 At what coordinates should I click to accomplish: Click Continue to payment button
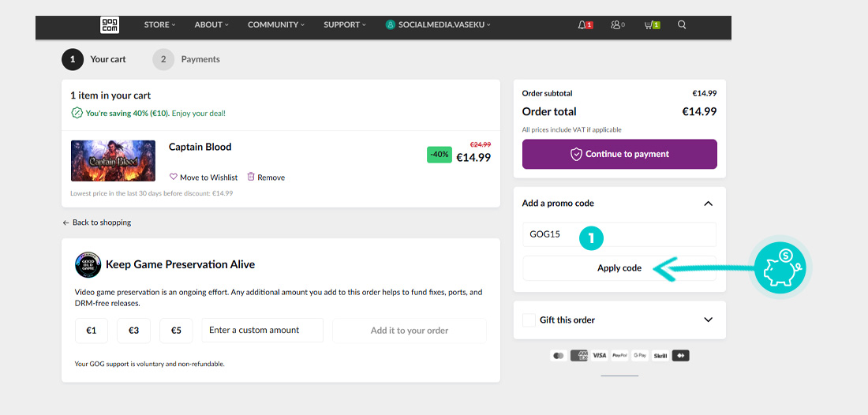click(619, 155)
